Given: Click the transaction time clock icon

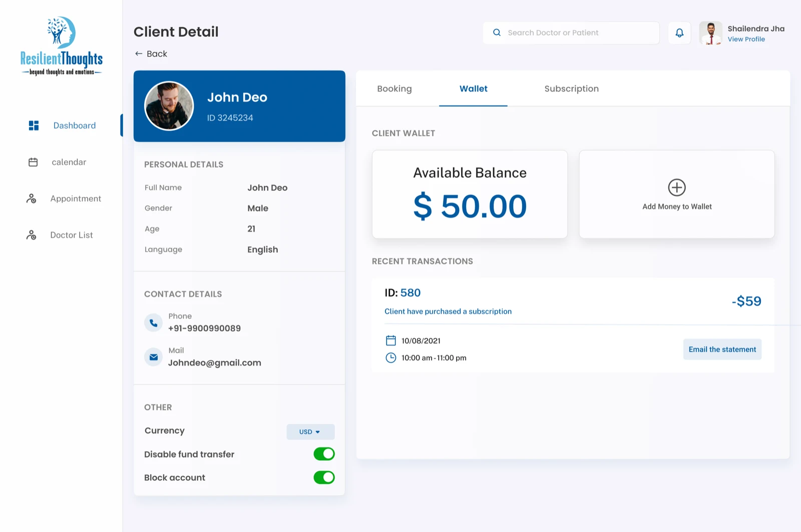Looking at the screenshot, I should point(391,358).
